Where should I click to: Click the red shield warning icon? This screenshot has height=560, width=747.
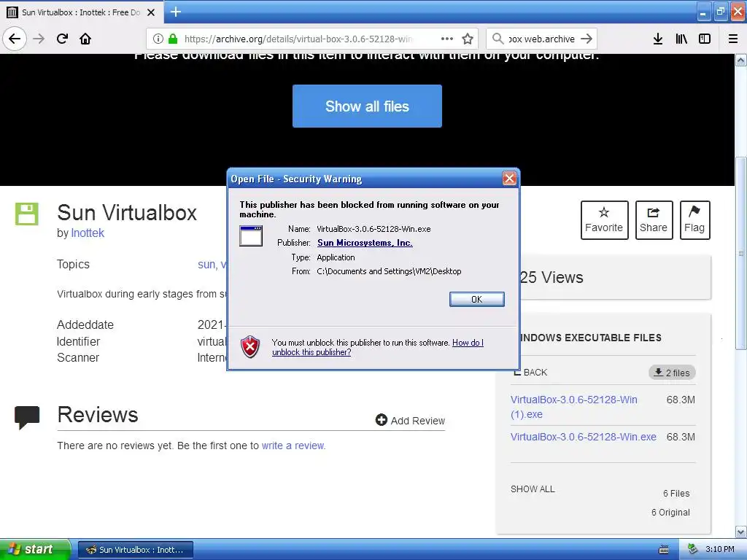click(250, 346)
